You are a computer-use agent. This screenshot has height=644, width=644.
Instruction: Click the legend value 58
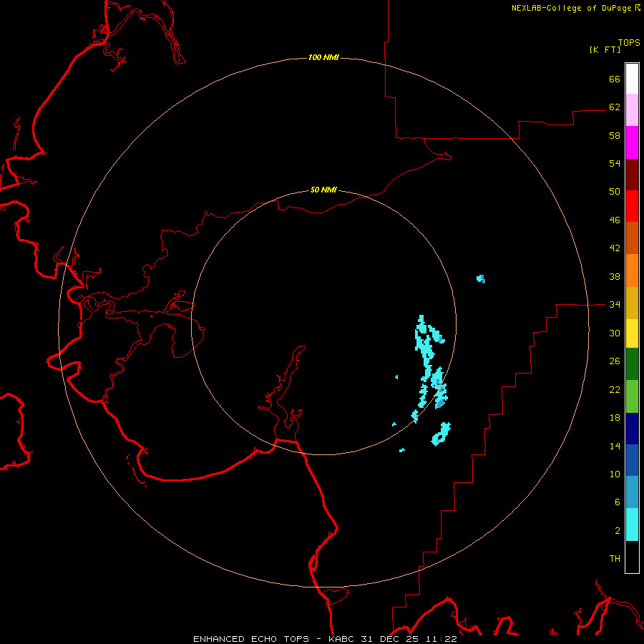(615, 135)
